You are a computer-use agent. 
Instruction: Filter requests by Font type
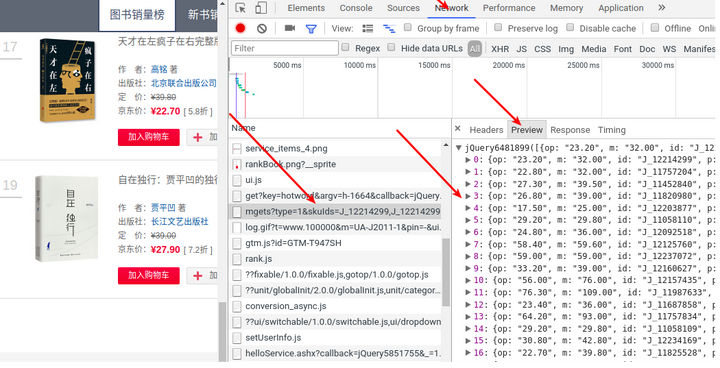coord(623,49)
